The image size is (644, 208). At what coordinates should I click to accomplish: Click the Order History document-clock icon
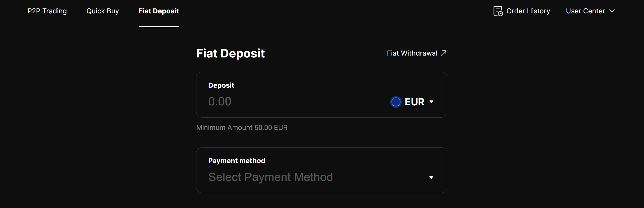click(498, 11)
